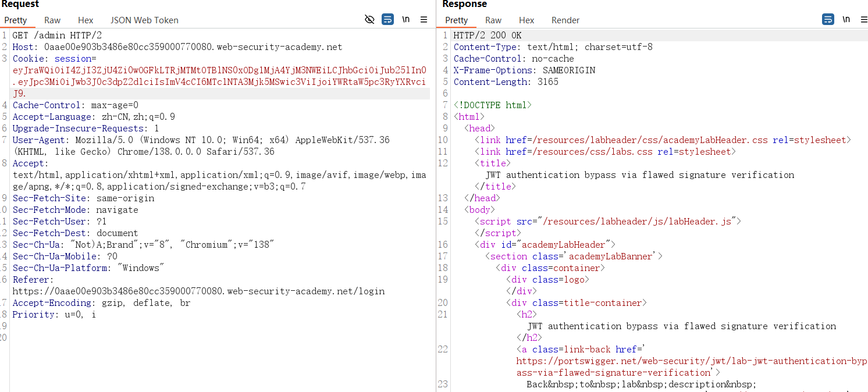868x392 pixels.
Task: Switch to the Raw tab in Request panel
Action: (52, 20)
